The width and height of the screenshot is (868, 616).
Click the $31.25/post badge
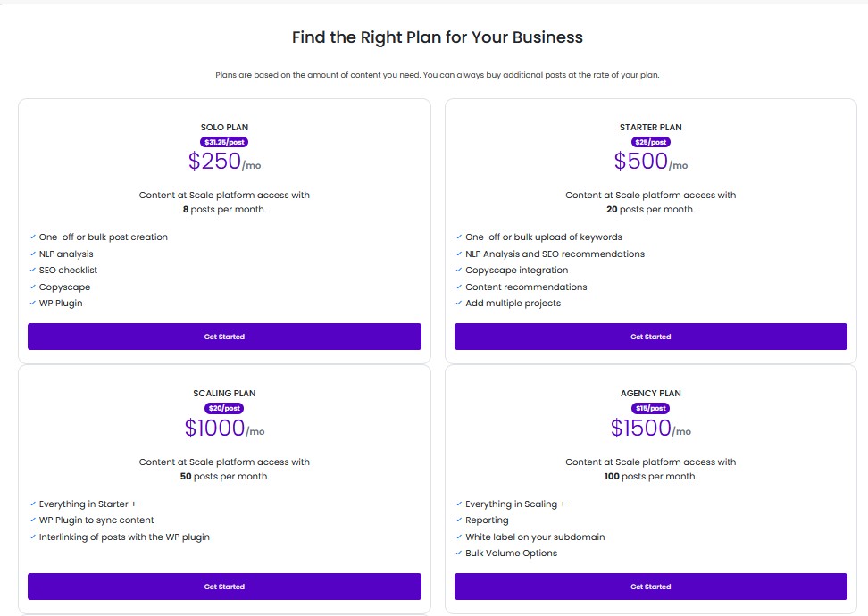[x=224, y=142]
